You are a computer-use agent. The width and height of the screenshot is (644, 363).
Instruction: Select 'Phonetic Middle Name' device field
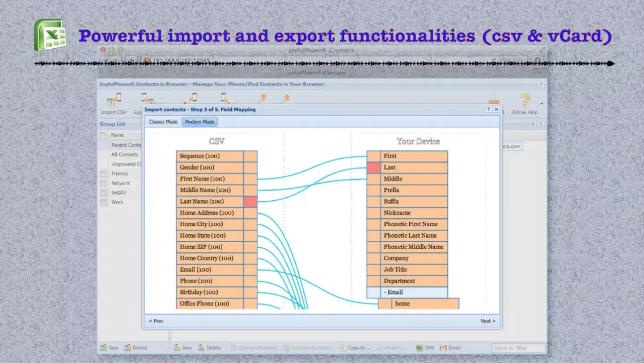pos(414,247)
